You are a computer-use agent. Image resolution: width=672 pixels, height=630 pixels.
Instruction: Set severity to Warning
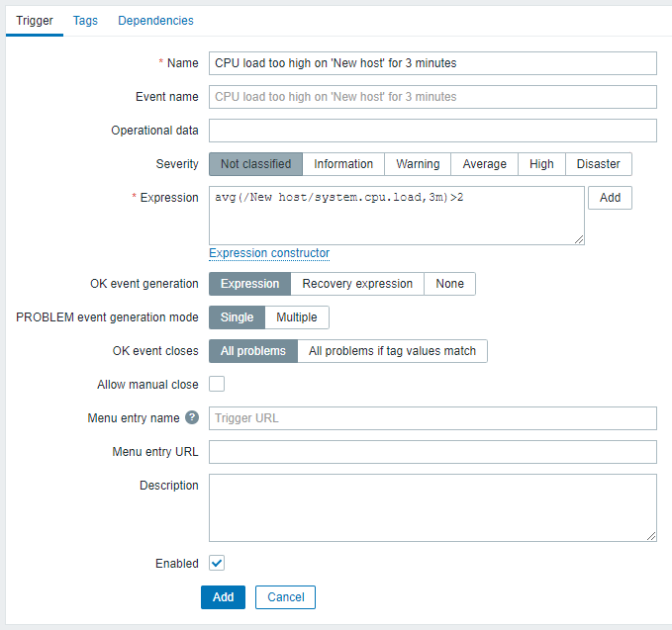(x=418, y=164)
